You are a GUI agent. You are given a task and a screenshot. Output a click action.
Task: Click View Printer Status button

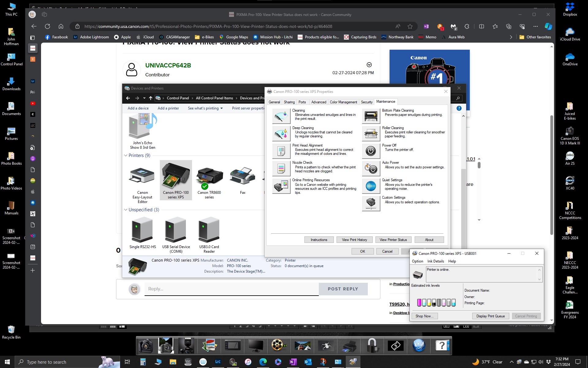(x=393, y=240)
